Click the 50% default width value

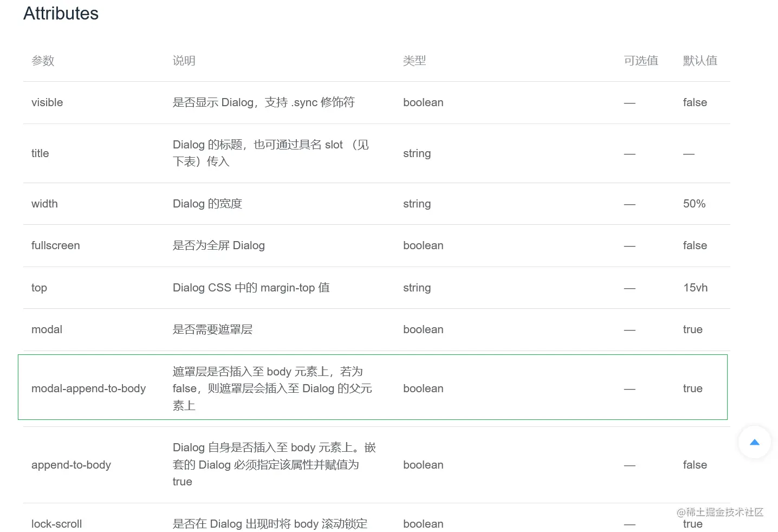(x=694, y=204)
